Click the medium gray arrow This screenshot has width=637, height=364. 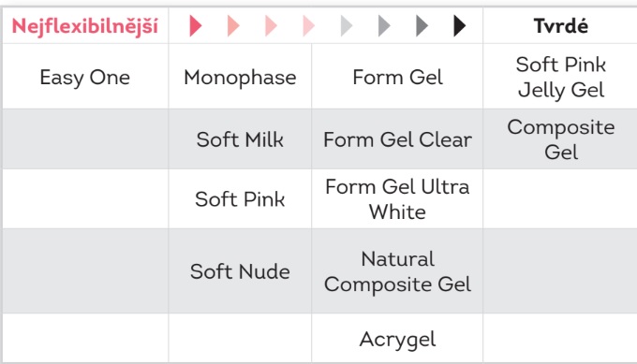(x=384, y=26)
